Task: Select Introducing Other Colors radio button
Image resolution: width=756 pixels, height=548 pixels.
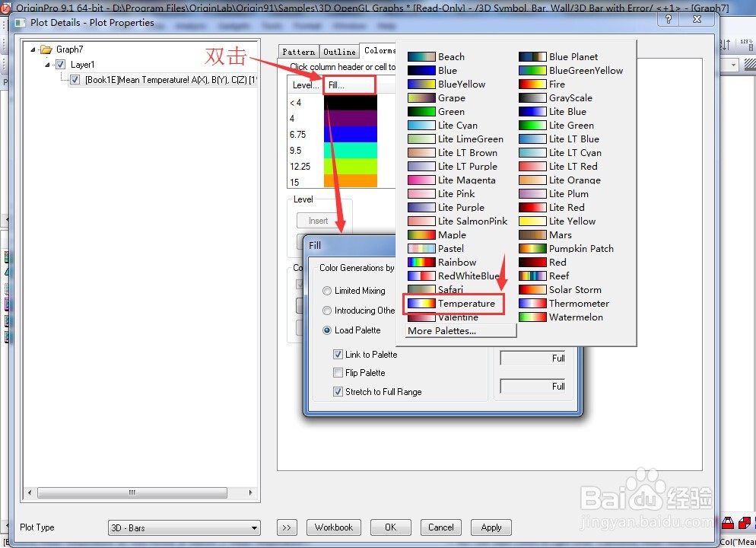Action: coord(327,311)
